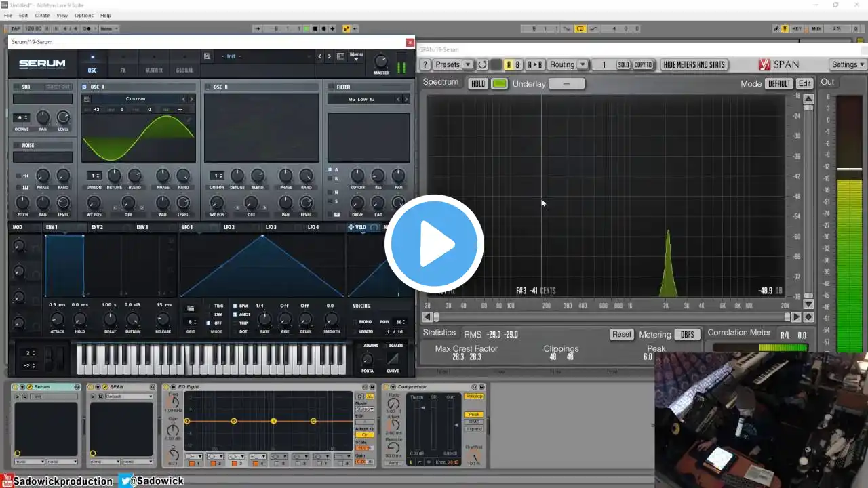Open the LFO shape folder icon
The image size is (868, 488).
(191, 308)
